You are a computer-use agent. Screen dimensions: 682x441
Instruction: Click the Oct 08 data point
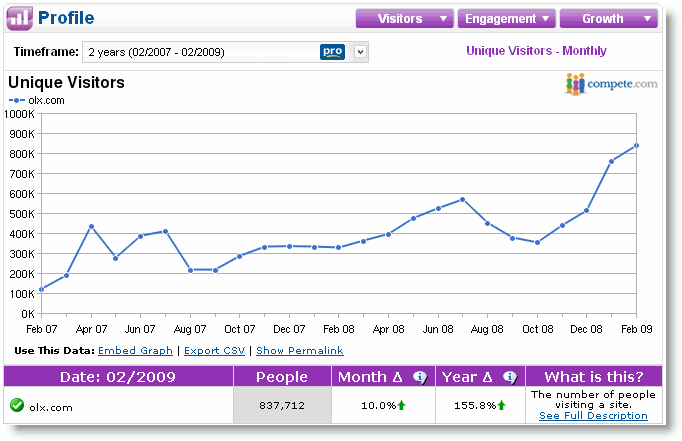coord(538,243)
